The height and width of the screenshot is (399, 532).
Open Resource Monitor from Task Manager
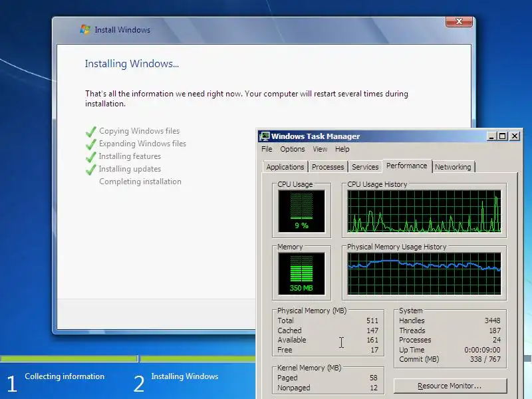[450, 386]
